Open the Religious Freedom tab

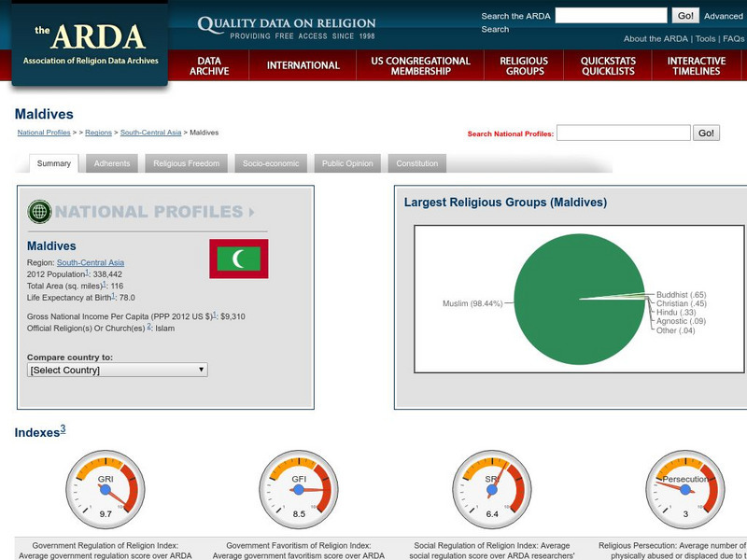pyautogui.click(x=181, y=162)
